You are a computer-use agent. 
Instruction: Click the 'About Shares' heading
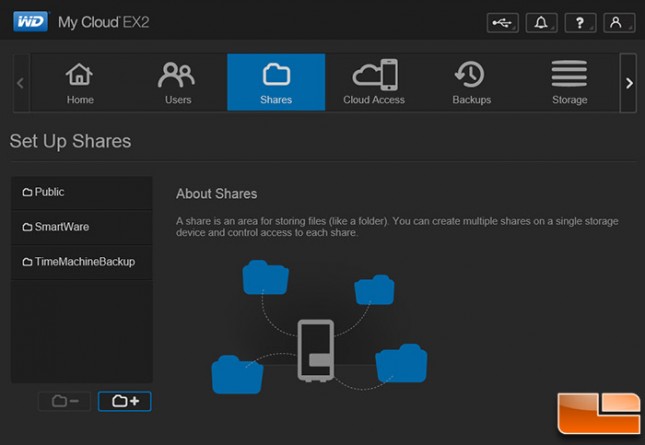[217, 194]
